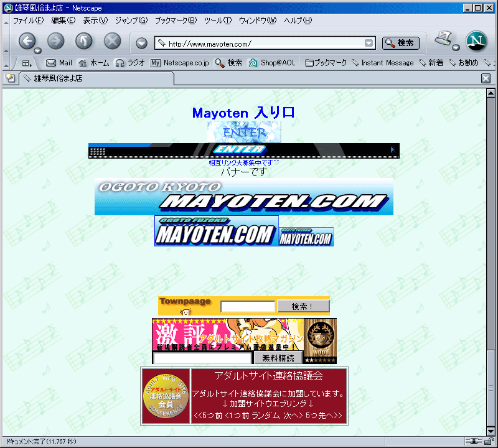Image resolution: width=498 pixels, height=448 pixels.
Task: Click the vertical scrollbar down arrow
Action: coord(491,431)
